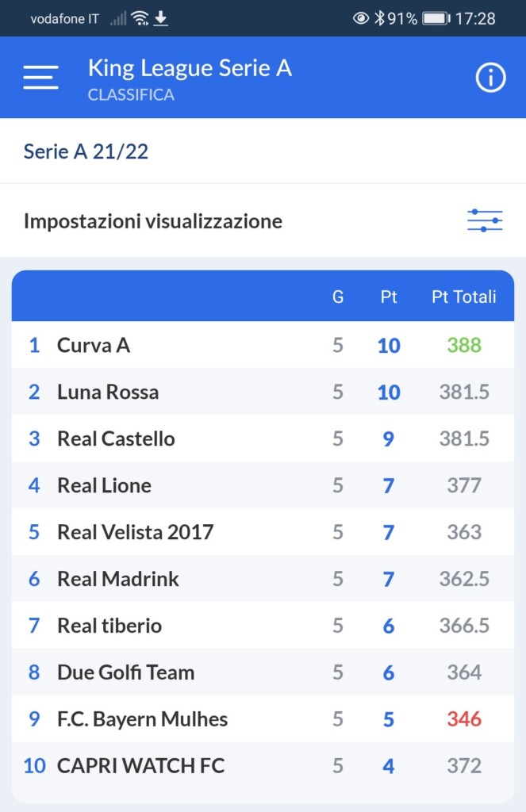Open Curva A team row
Image resolution: width=526 pixels, height=812 pixels.
(x=94, y=345)
